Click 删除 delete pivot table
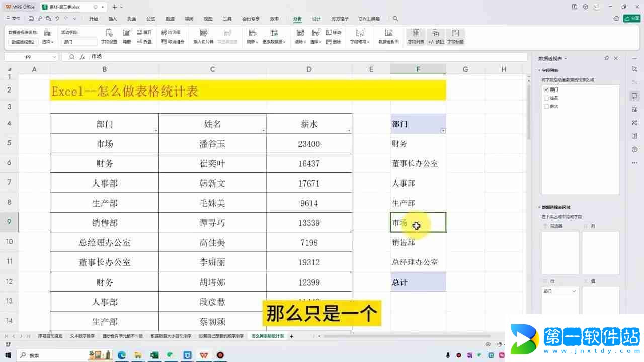644x362 pixels. (334, 42)
